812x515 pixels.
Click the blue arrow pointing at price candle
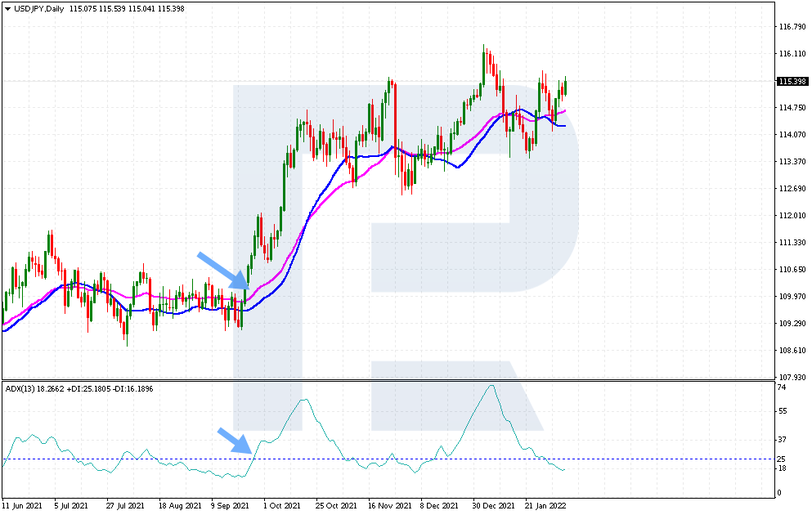point(224,271)
